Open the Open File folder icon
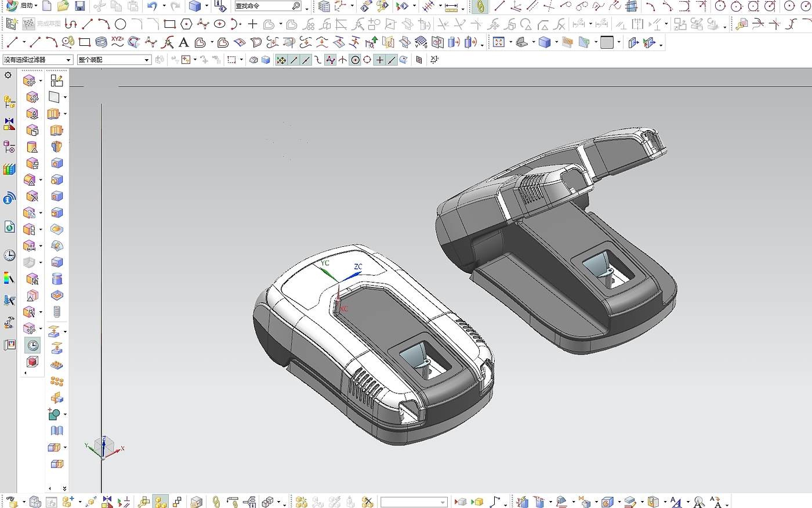This screenshot has height=508, width=812. coord(63,6)
